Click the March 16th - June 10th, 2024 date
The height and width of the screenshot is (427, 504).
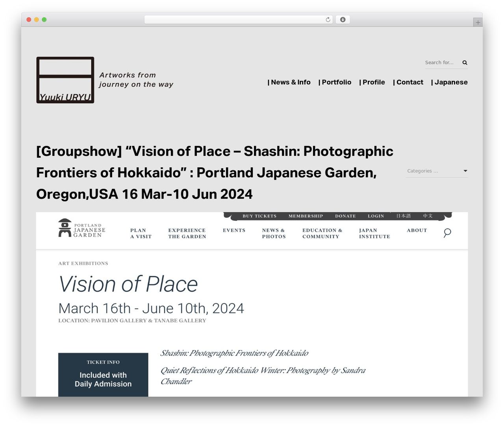151,308
